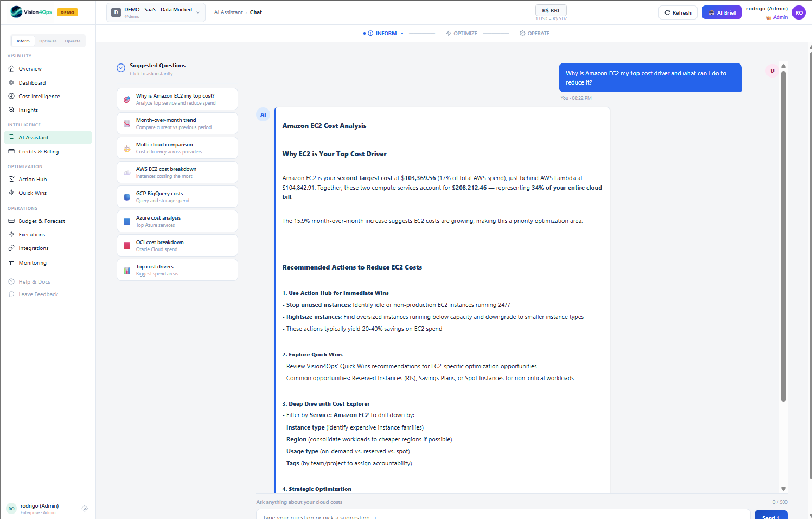Click the Executions icon
The height and width of the screenshot is (519, 812).
pos(11,234)
